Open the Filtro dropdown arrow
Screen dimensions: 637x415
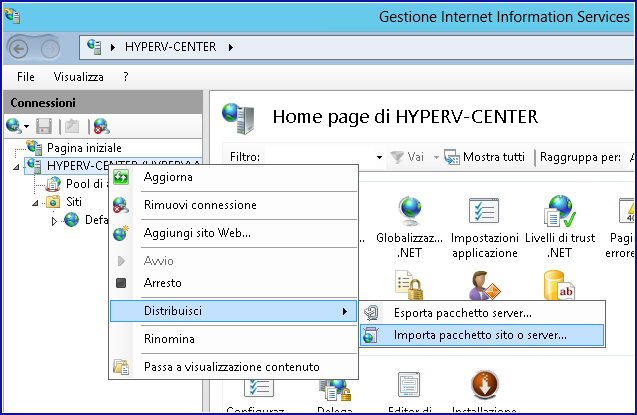[379, 157]
